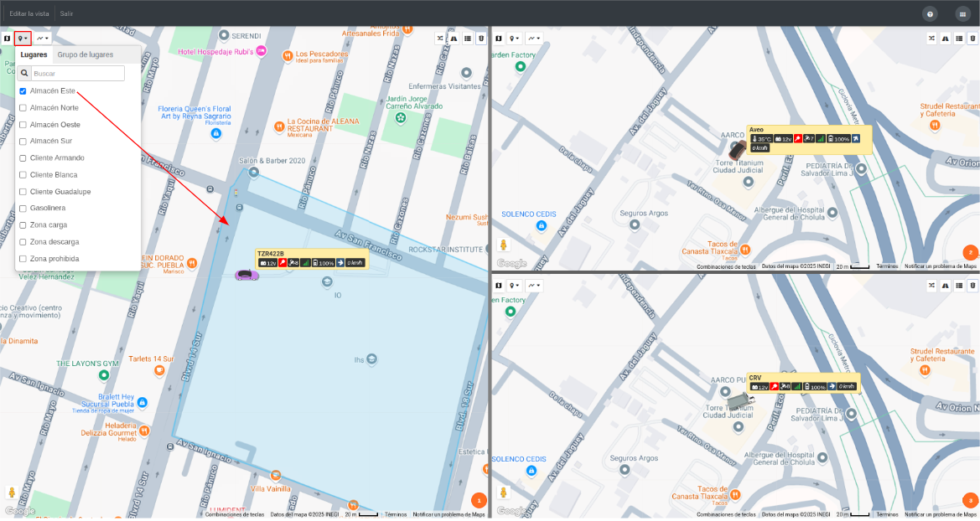Open the routes dropdown in the CRV map

(x=534, y=286)
